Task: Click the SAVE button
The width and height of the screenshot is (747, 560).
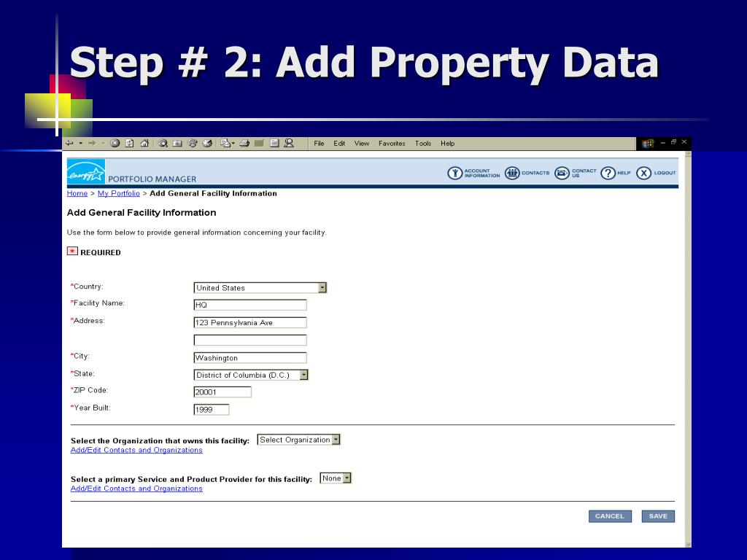Action: [658, 516]
